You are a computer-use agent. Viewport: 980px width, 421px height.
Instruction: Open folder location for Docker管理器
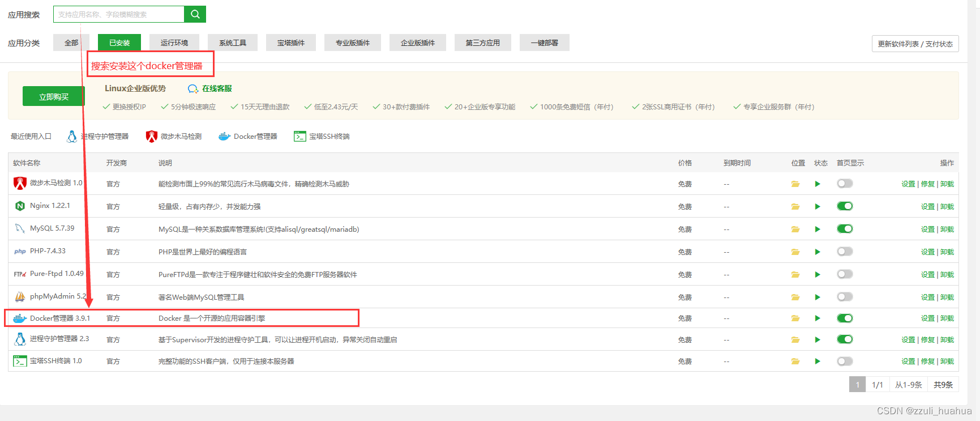(x=795, y=318)
